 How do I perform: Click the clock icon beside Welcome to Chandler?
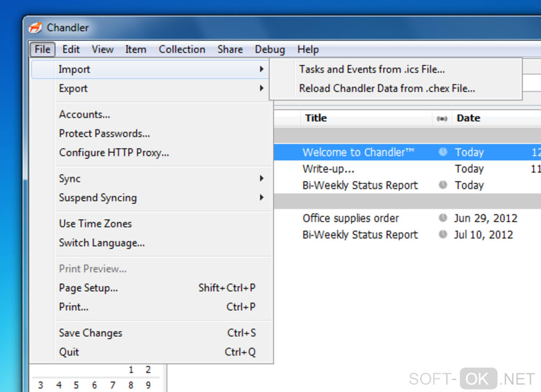click(443, 152)
